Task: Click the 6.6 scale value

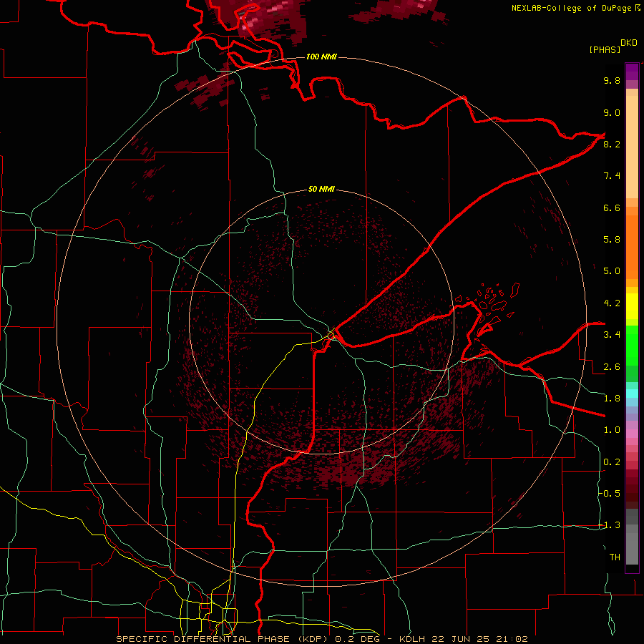Action: pyautogui.click(x=612, y=208)
